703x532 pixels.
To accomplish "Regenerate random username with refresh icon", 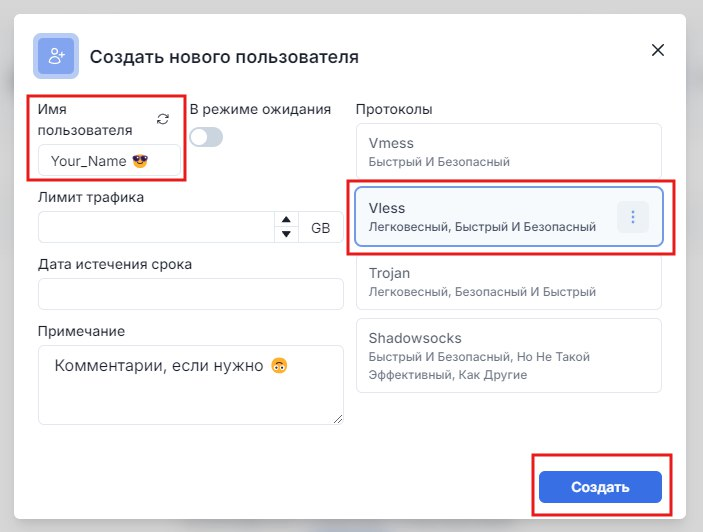I will [163, 119].
